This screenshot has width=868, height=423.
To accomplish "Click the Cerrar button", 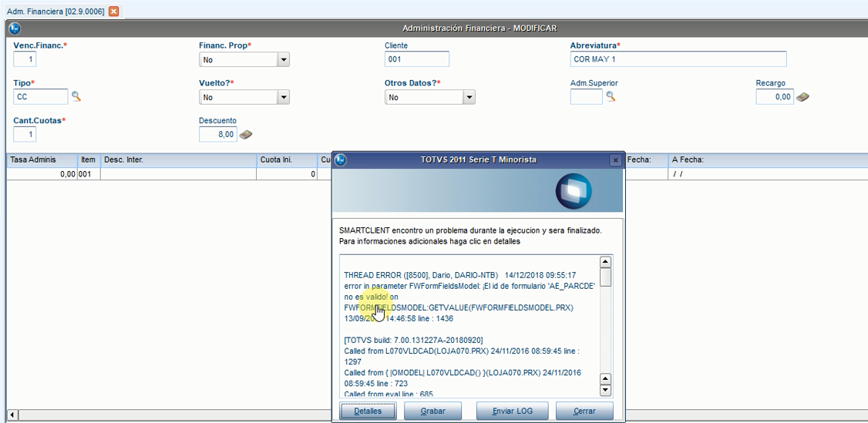I will pyautogui.click(x=584, y=411).
